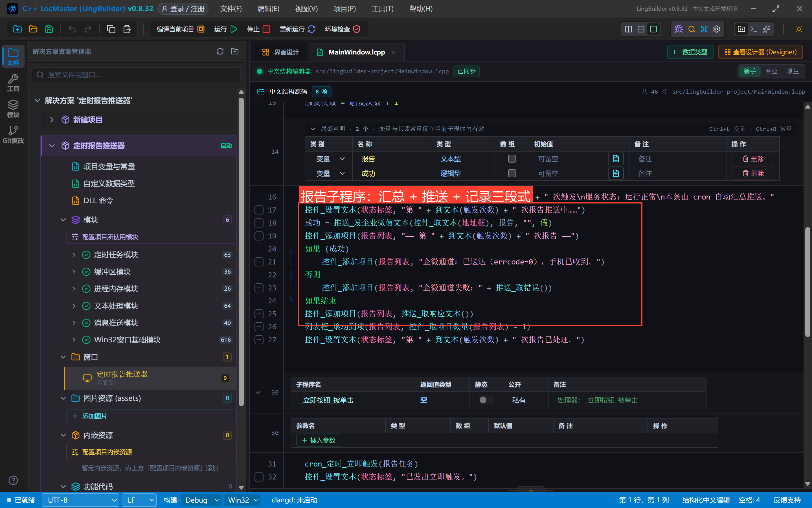Viewport: 812px width, 508px height.
Task: Click the 插入参数 button
Action: tap(318, 440)
